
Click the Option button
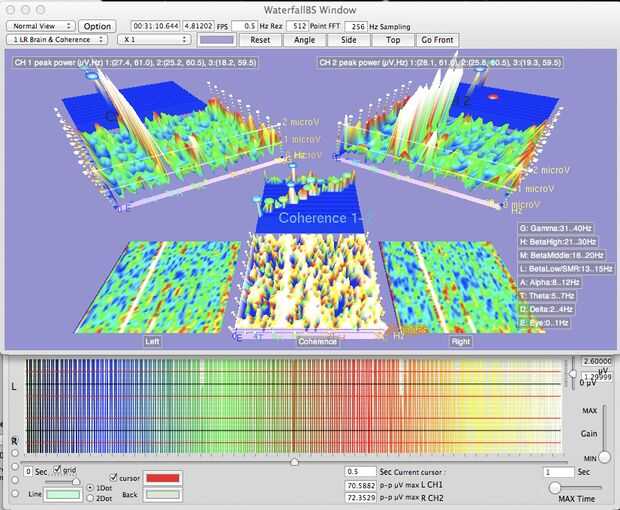point(97,26)
